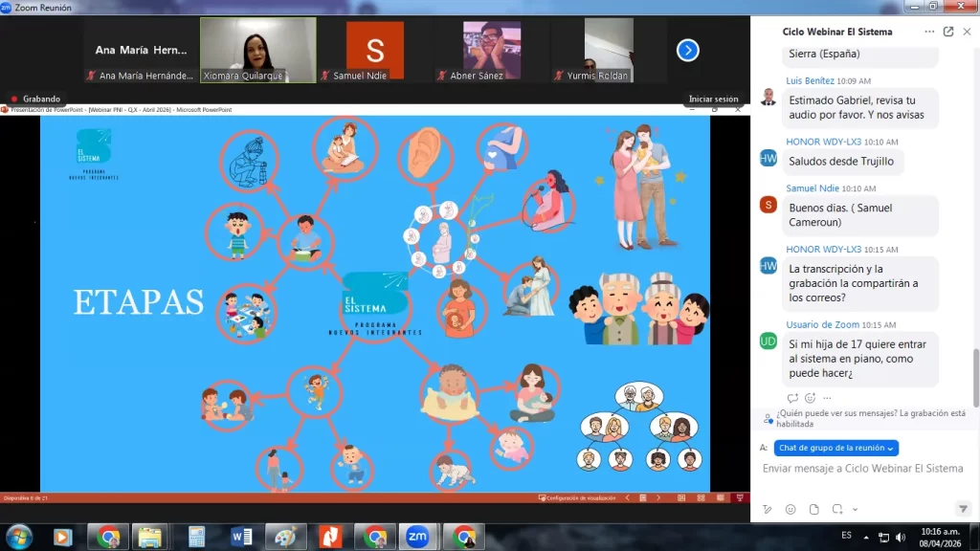The image size is (980, 551).
Task: Reply in thread to the last chat message
Action: pyautogui.click(x=792, y=398)
